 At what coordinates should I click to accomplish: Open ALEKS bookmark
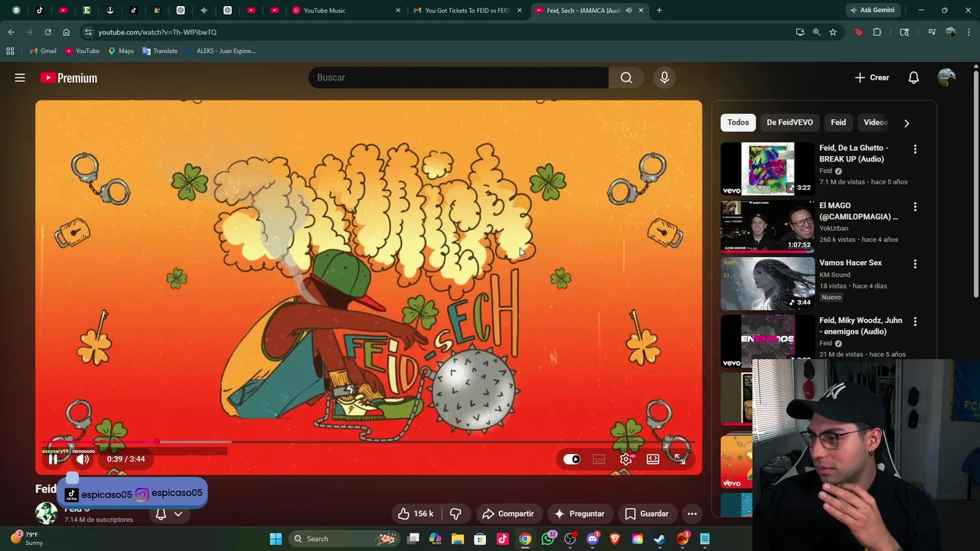[x=220, y=51]
